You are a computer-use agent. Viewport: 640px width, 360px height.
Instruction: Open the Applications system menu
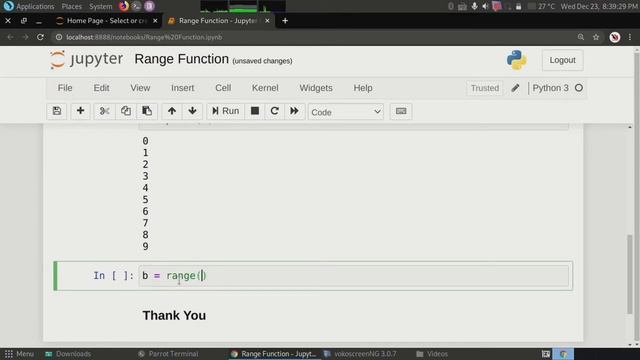pyautogui.click(x=35, y=6)
